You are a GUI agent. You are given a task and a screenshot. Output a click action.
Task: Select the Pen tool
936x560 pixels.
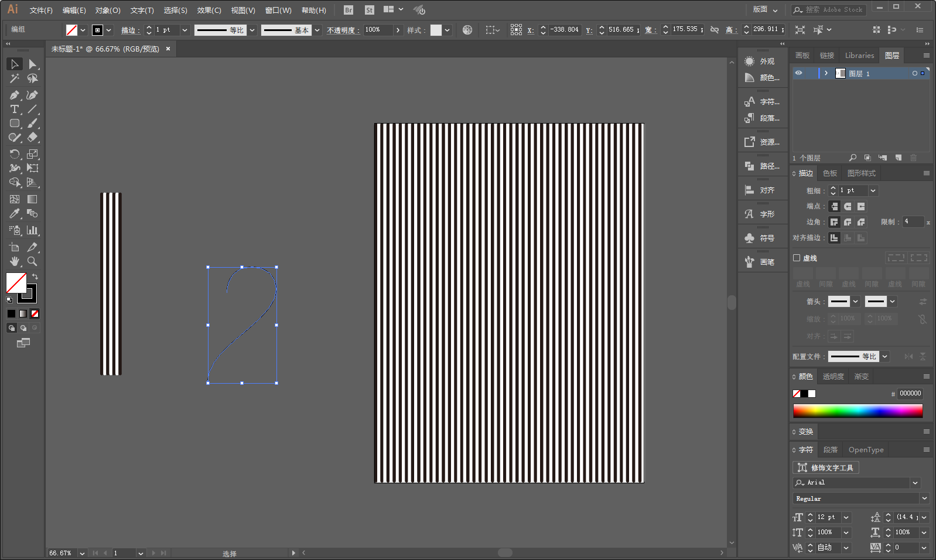coord(15,95)
